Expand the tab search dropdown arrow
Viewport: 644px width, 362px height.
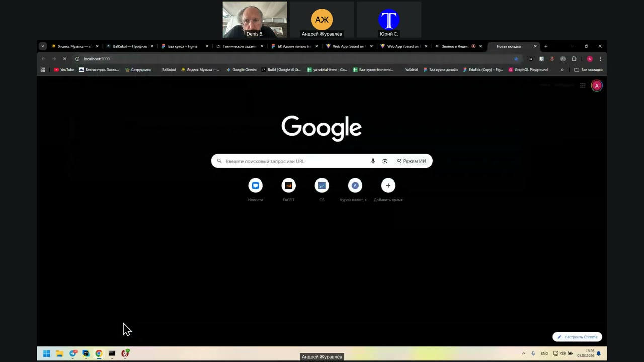43,46
